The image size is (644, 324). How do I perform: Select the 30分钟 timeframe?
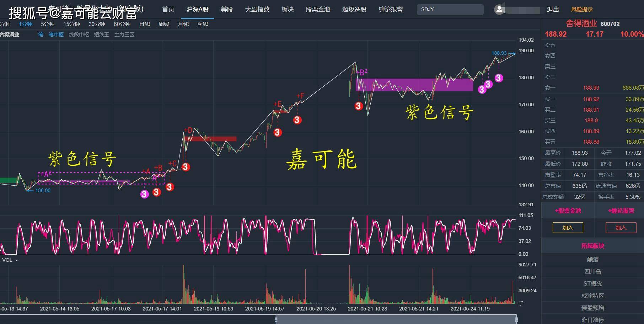pos(97,24)
